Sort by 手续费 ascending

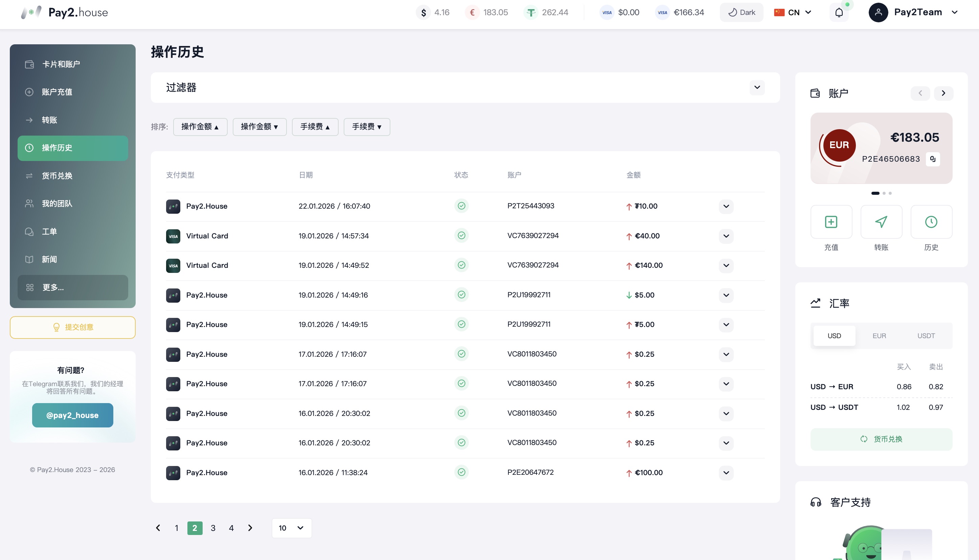point(315,126)
